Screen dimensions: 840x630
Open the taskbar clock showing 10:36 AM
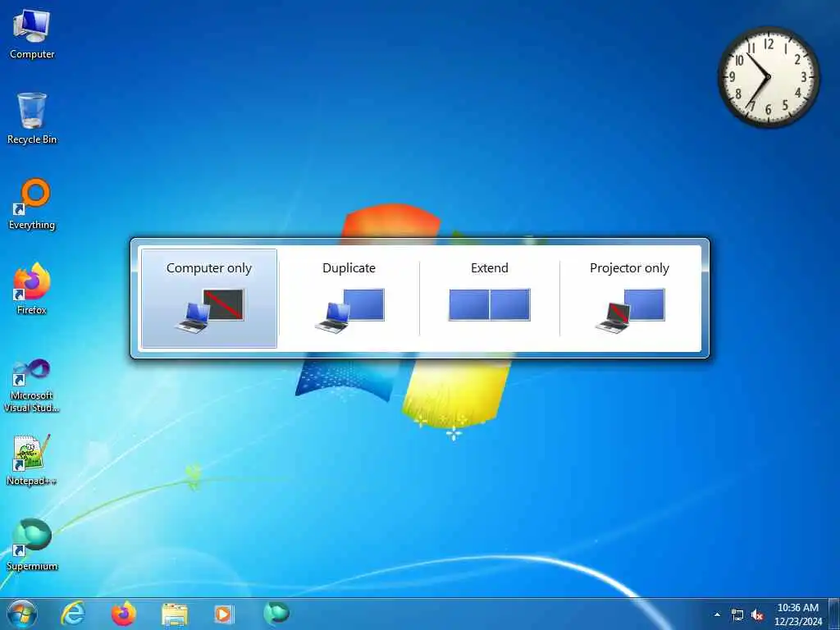tap(797, 614)
